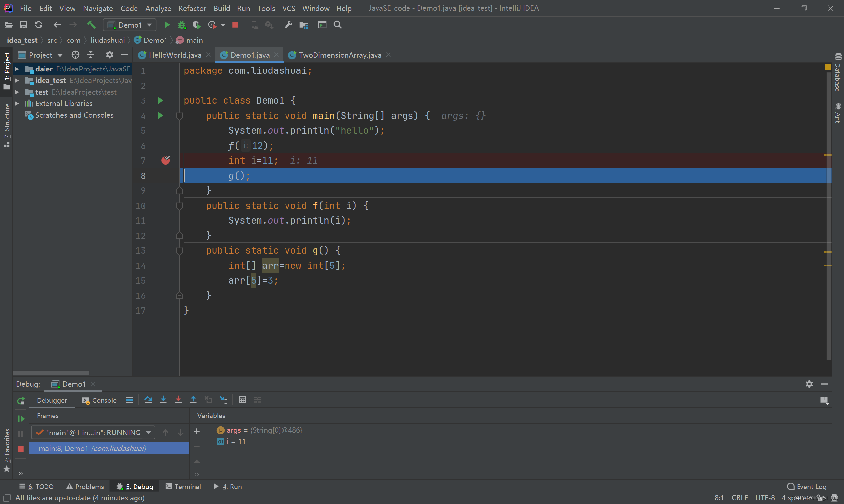Screen dimensions: 844x504
Task: Click Step Out in debugger toolbar
Action: 193,400
